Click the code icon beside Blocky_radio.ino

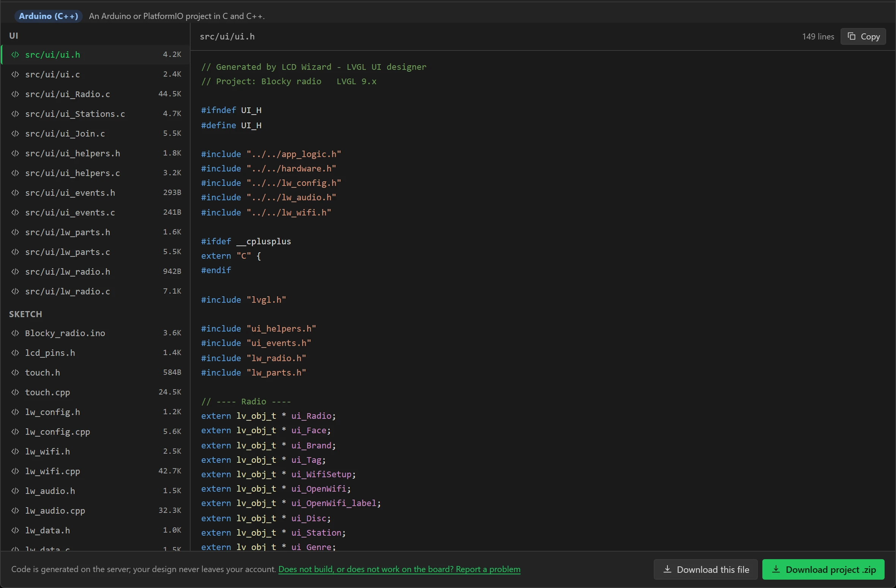click(x=15, y=333)
